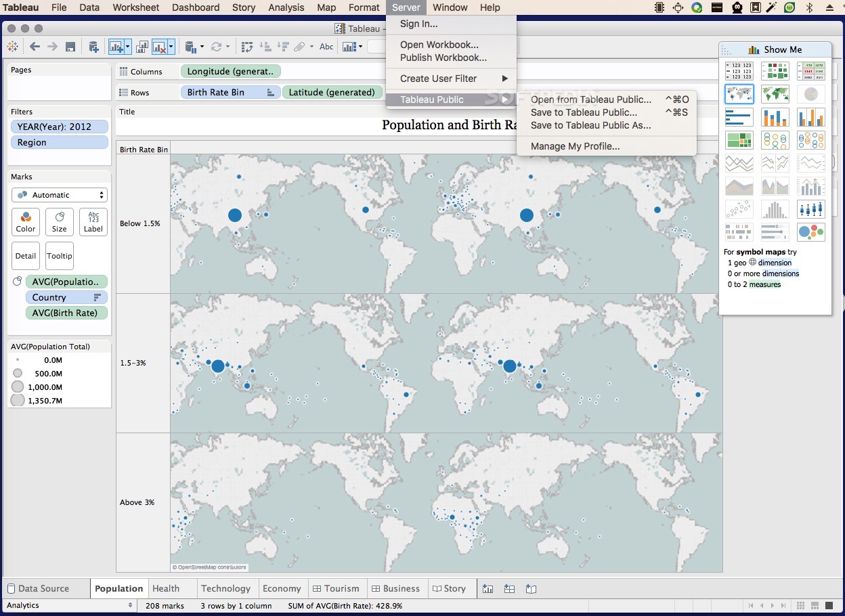The width and height of the screenshot is (845, 616).
Task: Click the Region filter pill
Action: pos(60,143)
